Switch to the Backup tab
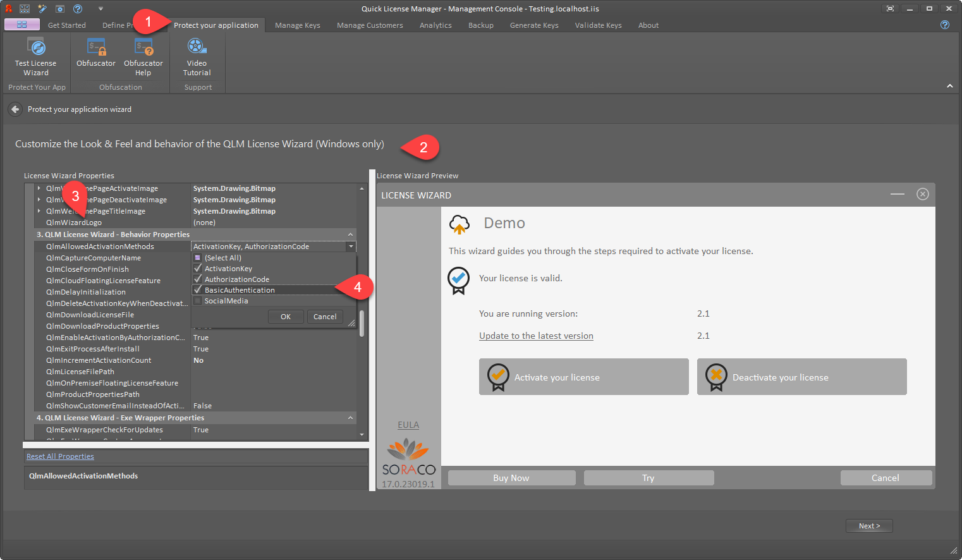The height and width of the screenshot is (560, 962). click(x=481, y=25)
